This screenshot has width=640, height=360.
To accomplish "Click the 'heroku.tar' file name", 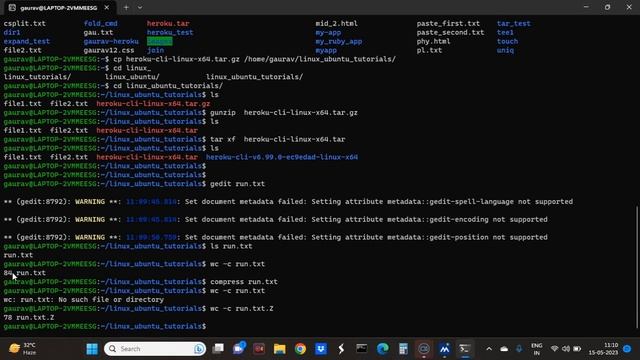I will tap(168, 24).
